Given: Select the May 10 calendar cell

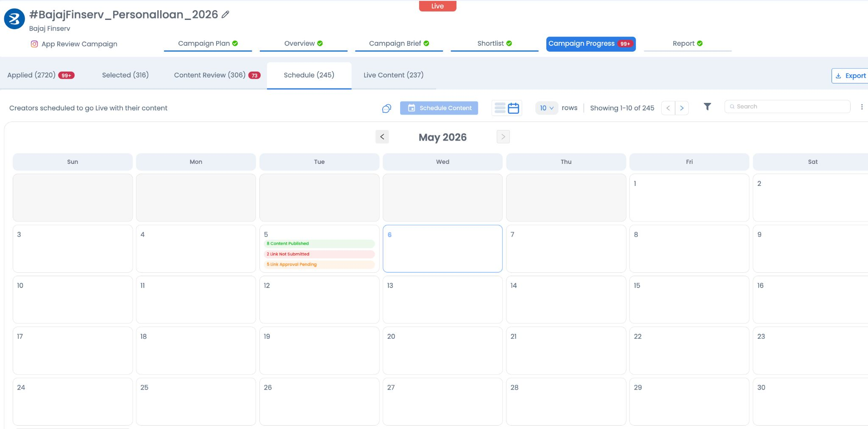Looking at the screenshot, I should pyautogui.click(x=72, y=300).
